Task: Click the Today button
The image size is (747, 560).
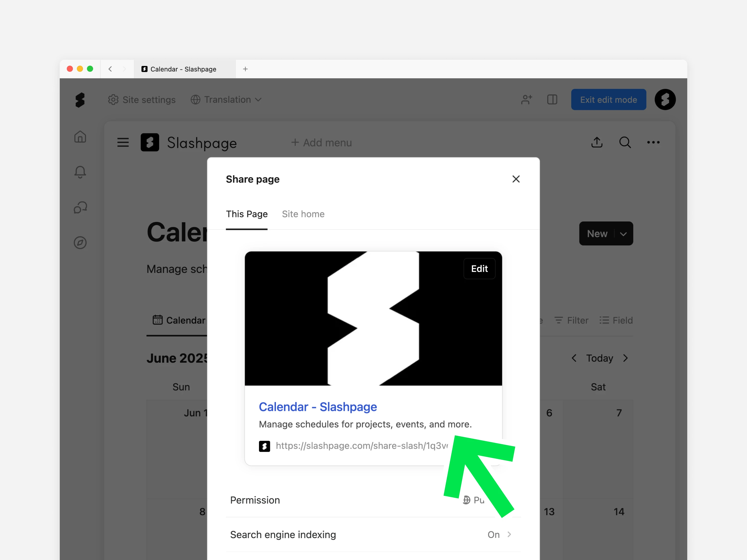Action: [x=599, y=358]
